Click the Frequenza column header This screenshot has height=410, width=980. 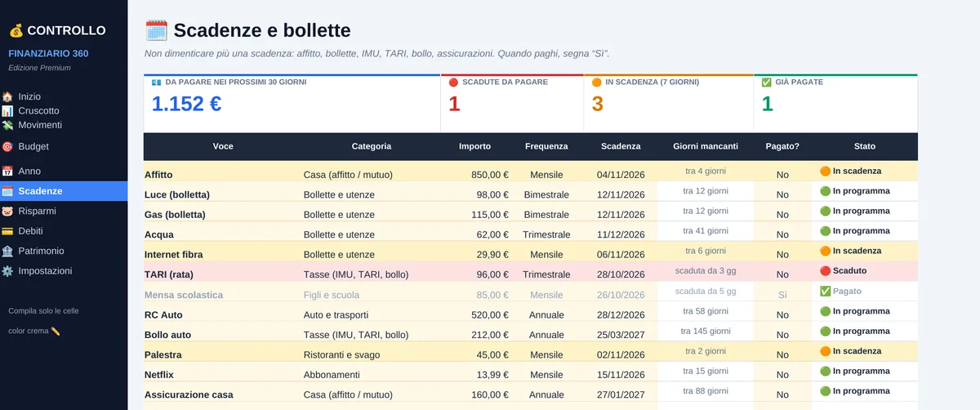tap(546, 146)
